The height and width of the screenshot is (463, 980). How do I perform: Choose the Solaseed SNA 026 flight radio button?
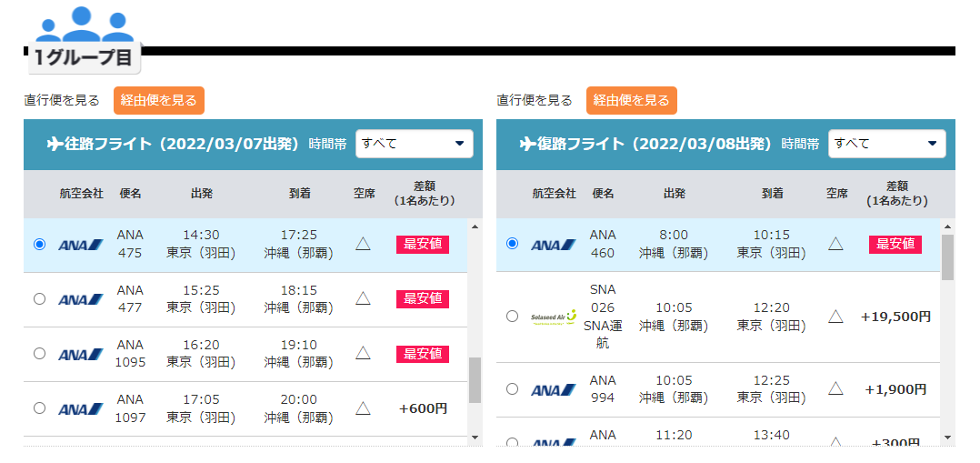[512, 316]
